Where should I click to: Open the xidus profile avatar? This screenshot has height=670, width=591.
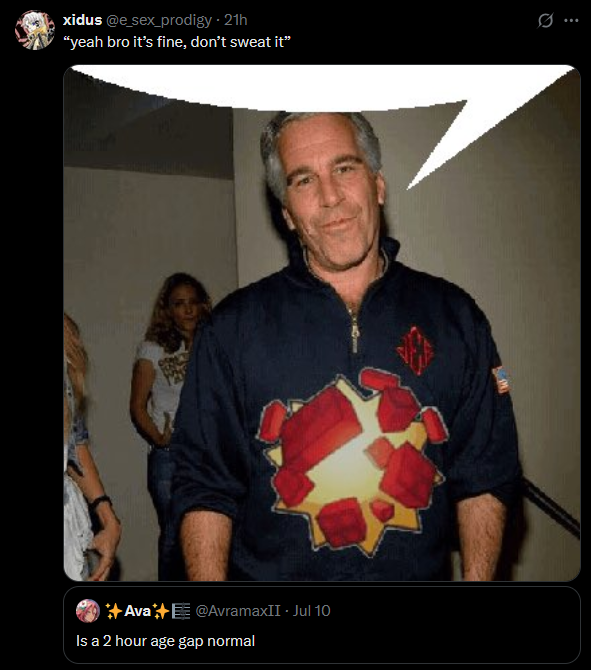coord(35,30)
